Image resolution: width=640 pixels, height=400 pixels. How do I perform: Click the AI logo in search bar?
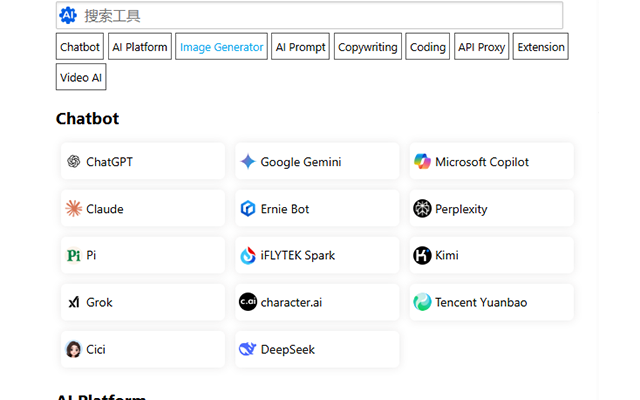[x=68, y=15]
